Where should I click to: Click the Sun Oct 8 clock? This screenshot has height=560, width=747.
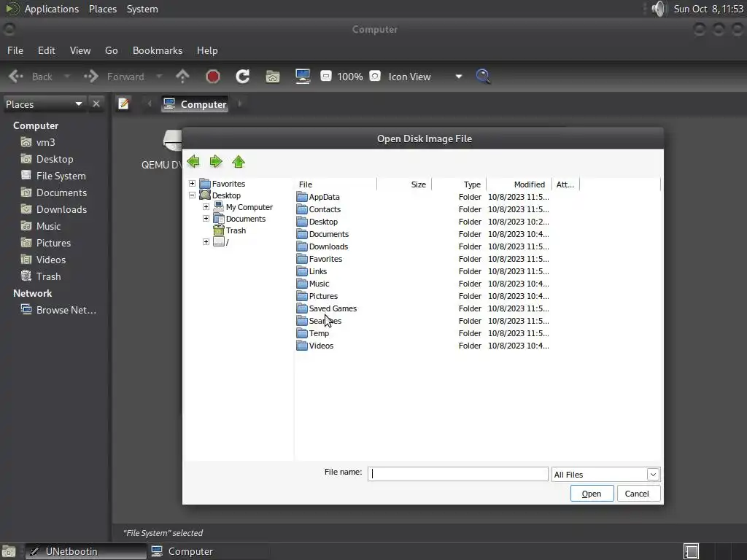coord(708,9)
